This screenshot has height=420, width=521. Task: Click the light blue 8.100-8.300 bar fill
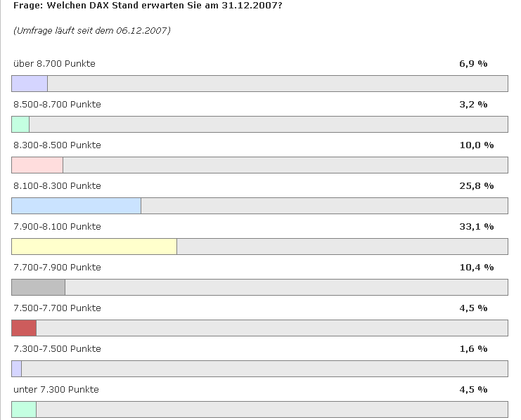(76, 206)
